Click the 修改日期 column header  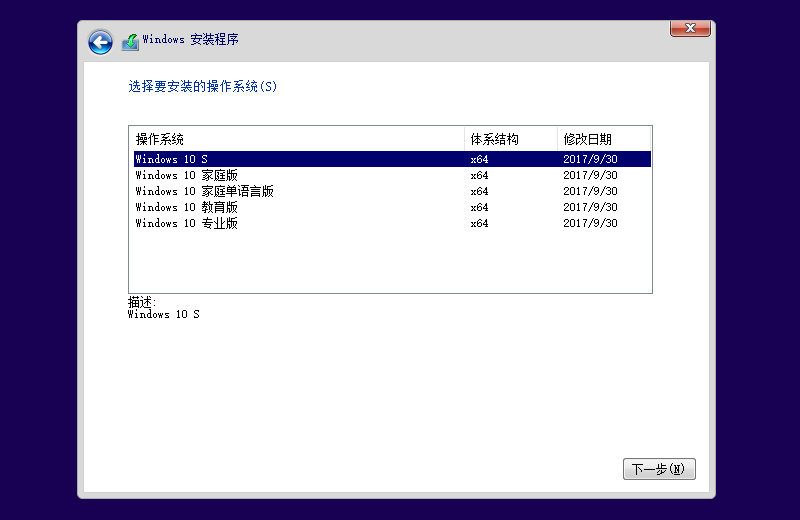[604, 139]
